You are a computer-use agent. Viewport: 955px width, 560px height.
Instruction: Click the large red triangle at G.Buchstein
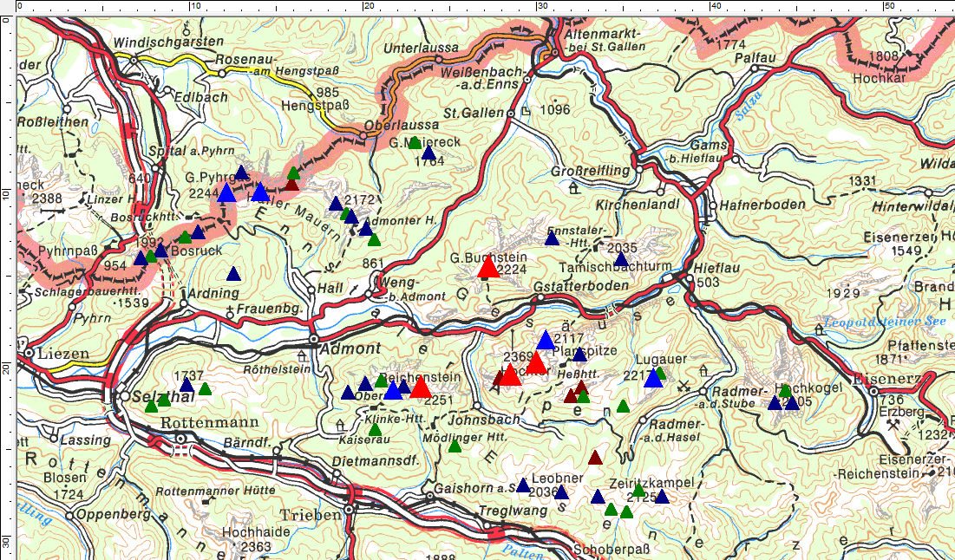[x=488, y=267]
